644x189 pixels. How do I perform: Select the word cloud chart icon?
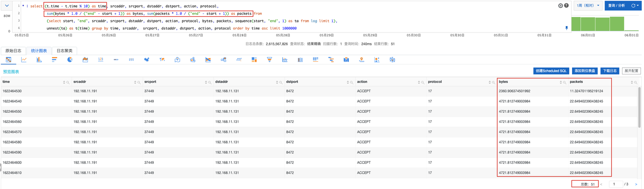(x=239, y=60)
